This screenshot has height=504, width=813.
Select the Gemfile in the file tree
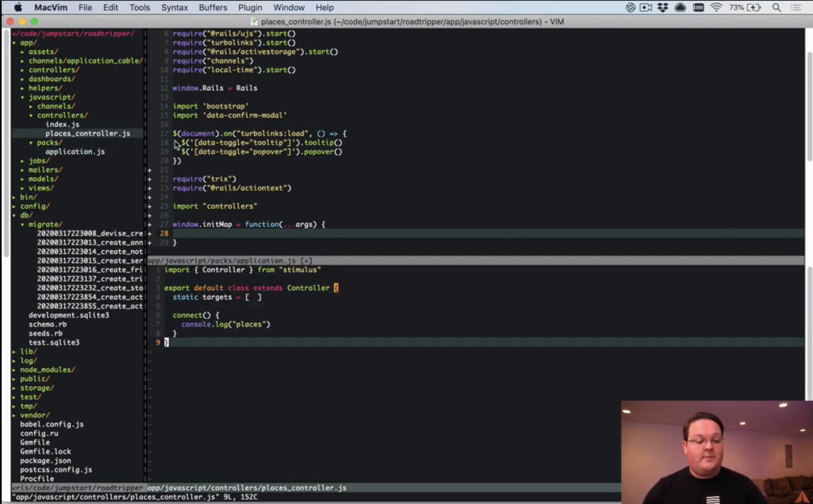tap(37, 441)
